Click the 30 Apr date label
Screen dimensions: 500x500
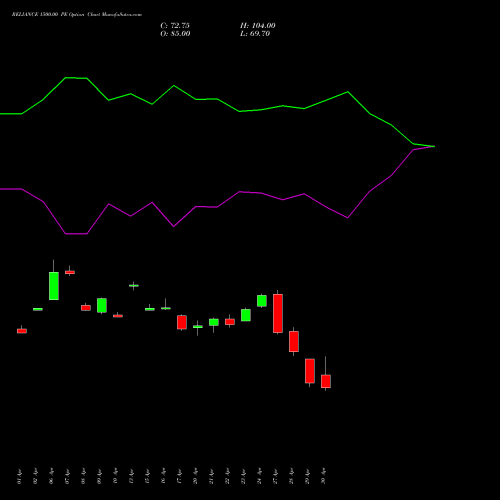[x=323, y=476]
